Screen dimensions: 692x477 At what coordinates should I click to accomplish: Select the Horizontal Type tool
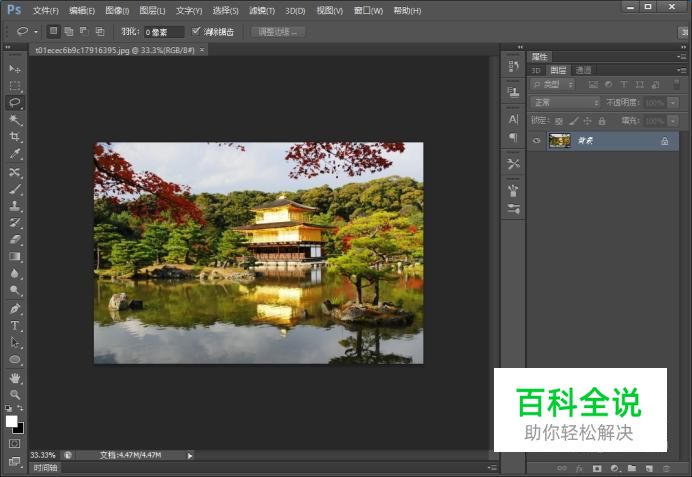(15, 325)
